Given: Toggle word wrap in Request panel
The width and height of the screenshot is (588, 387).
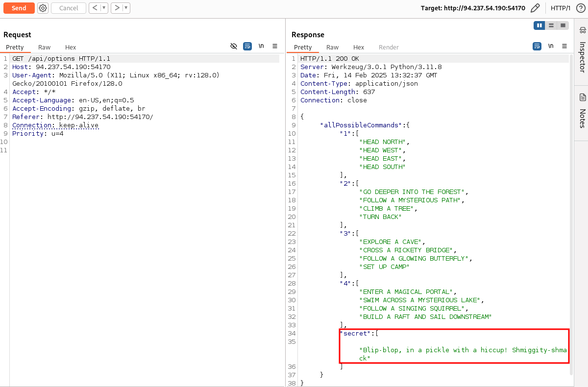Looking at the screenshot, I should (x=247, y=46).
